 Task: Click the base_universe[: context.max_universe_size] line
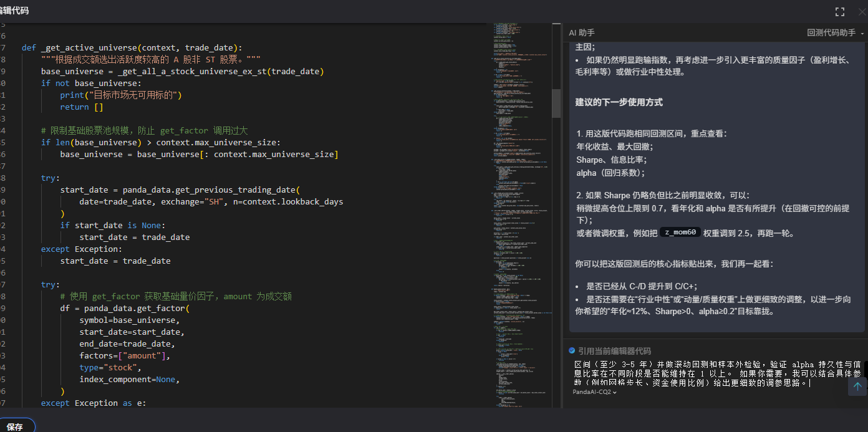pos(199,154)
